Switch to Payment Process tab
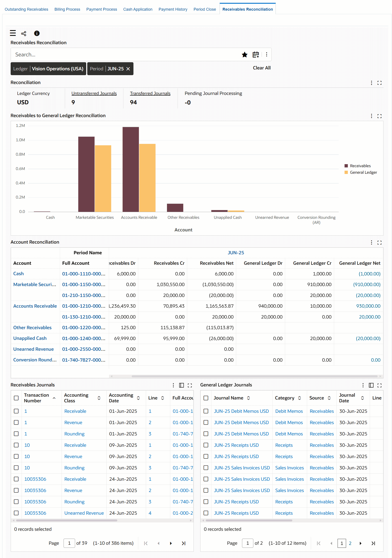This screenshot has height=558, width=392. click(x=102, y=9)
